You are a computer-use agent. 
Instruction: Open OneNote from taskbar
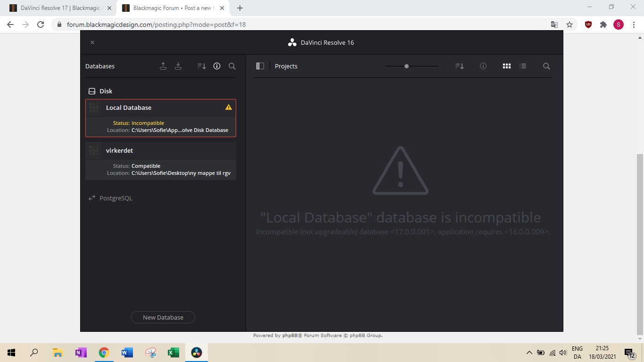coord(81,353)
